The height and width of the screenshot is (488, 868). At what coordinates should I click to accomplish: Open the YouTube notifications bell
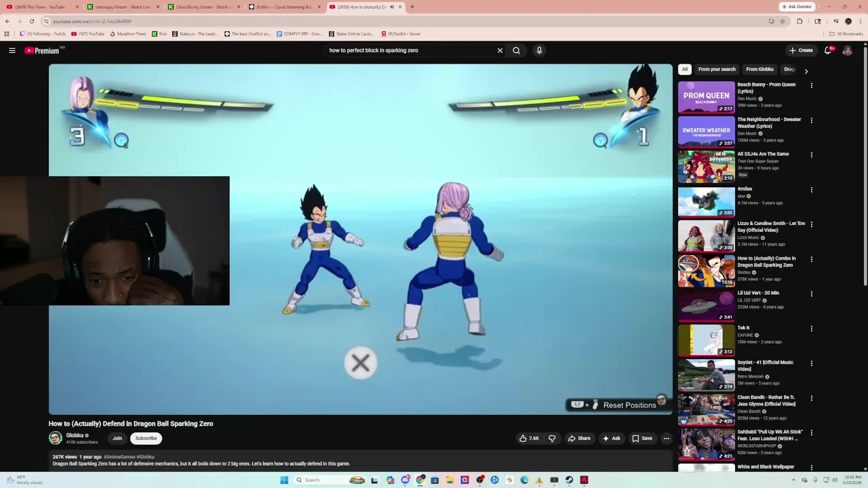828,50
